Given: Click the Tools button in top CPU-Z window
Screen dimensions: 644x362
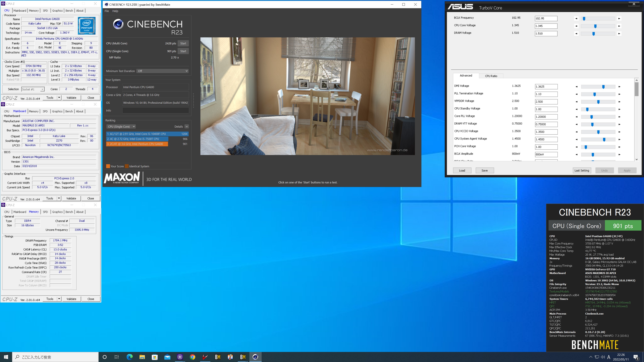Looking at the screenshot, I should point(50,98).
